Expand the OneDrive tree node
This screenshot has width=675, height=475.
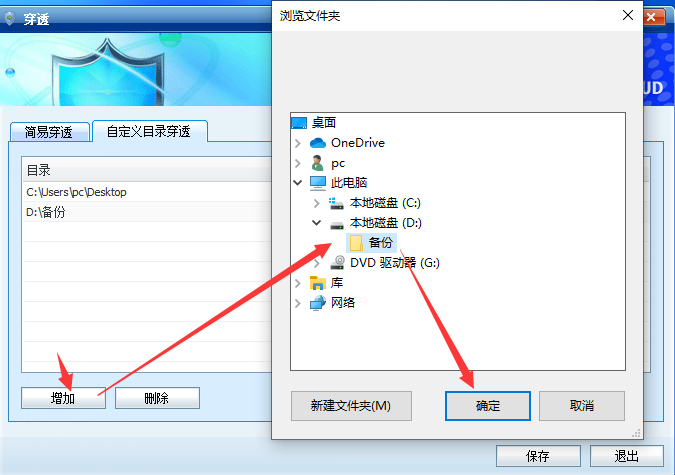(x=298, y=143)
